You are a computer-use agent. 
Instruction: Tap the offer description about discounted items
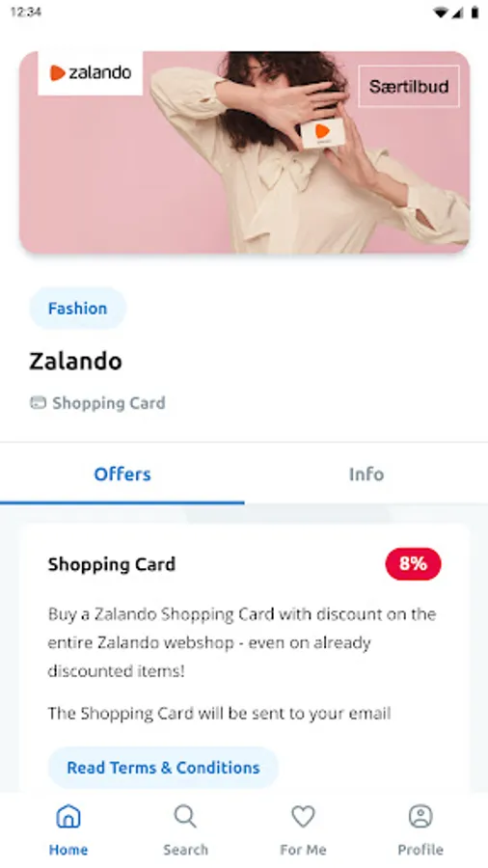pyautogui.click(x=242, y=642)
